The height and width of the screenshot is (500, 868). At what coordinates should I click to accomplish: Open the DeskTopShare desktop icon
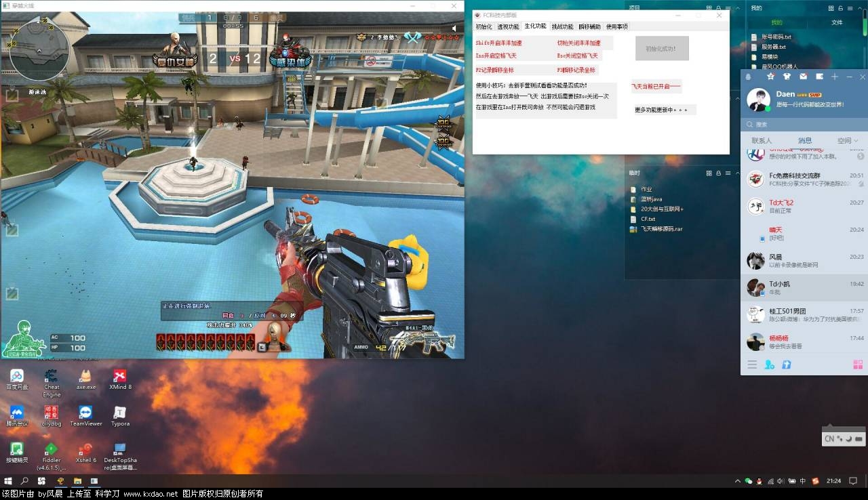pyautogui.click(x=120, y=456)
